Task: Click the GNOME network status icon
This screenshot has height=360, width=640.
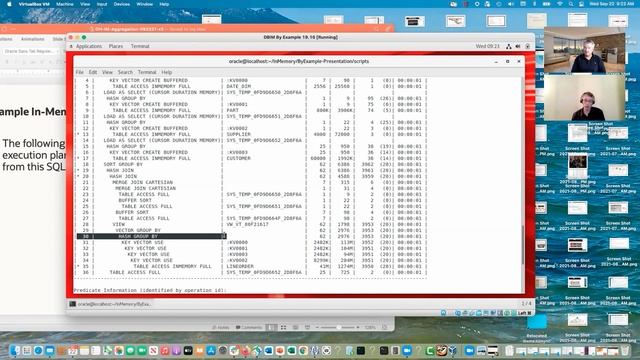Action: [509, 46]
